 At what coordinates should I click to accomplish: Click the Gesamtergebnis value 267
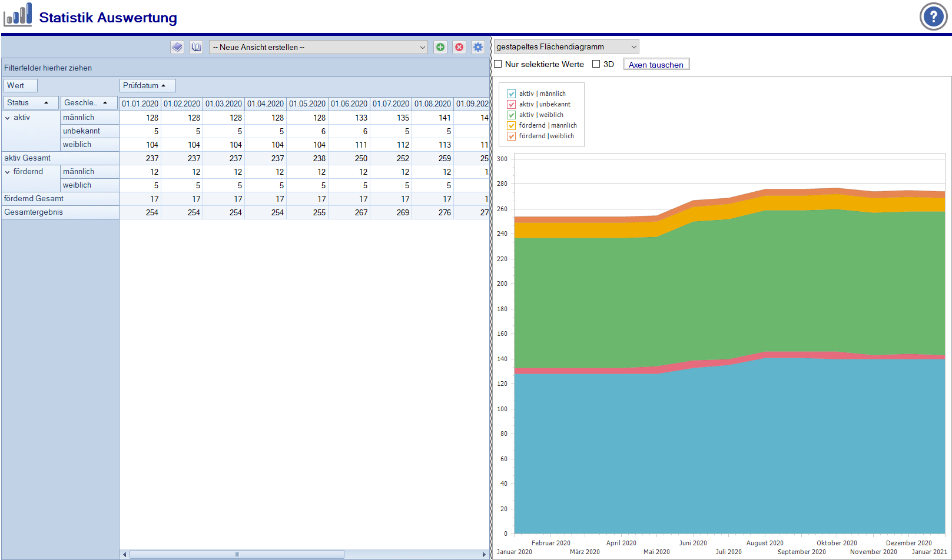click(349, 212)
